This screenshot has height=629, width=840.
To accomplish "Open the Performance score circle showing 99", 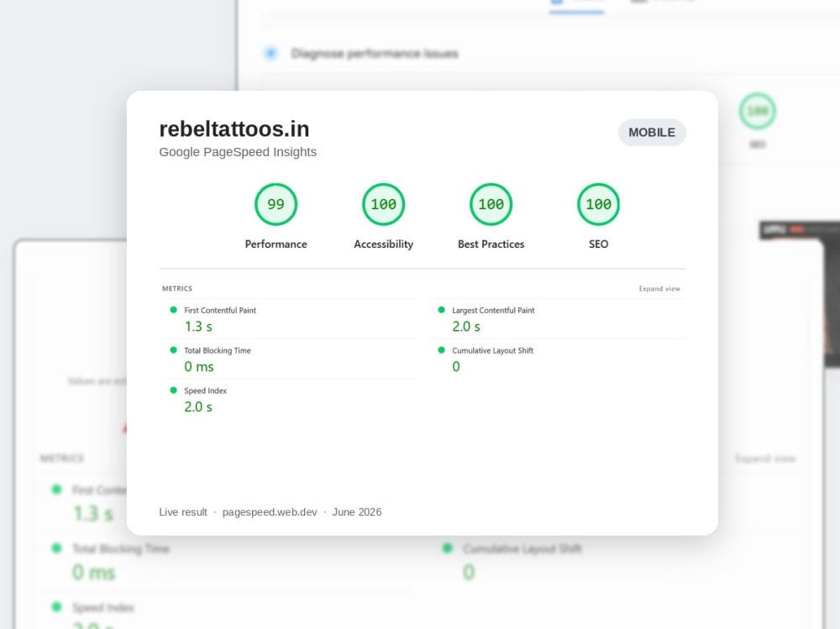I will pos(276,204).
